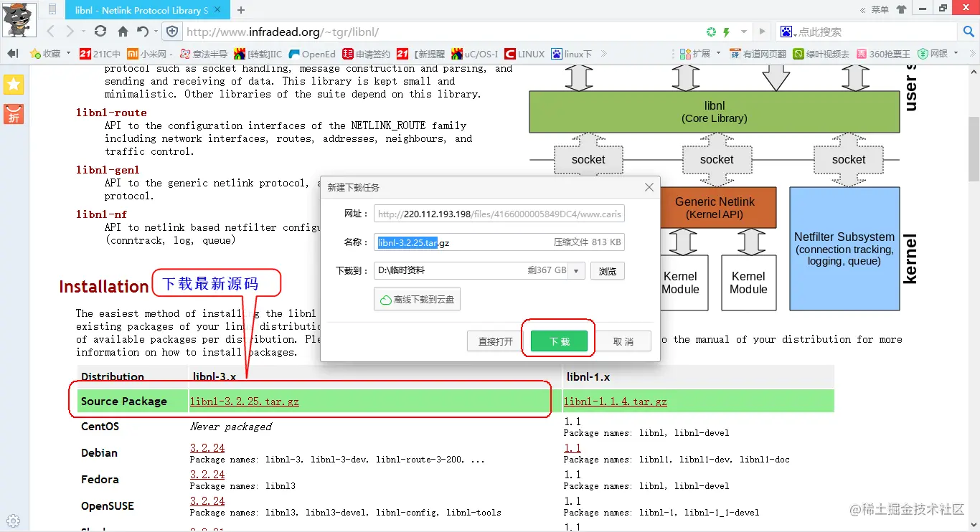Reload the current page
Viewport: 980px width, 532px height.
(100, 32)
